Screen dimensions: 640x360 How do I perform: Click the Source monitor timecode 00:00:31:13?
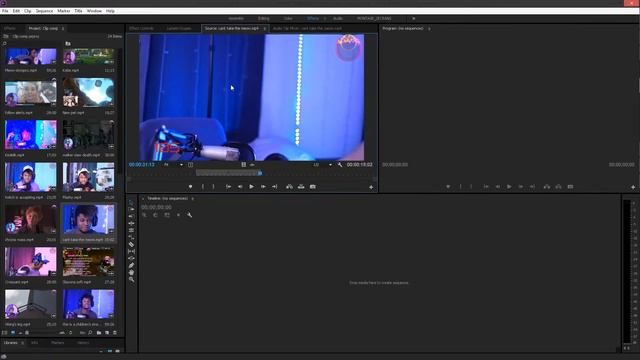tap(142, 164)
